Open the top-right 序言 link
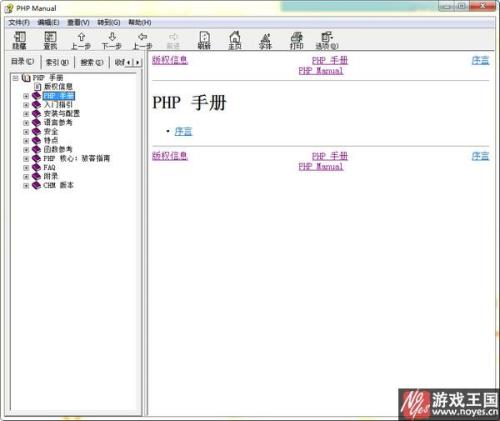 (481, 60)
